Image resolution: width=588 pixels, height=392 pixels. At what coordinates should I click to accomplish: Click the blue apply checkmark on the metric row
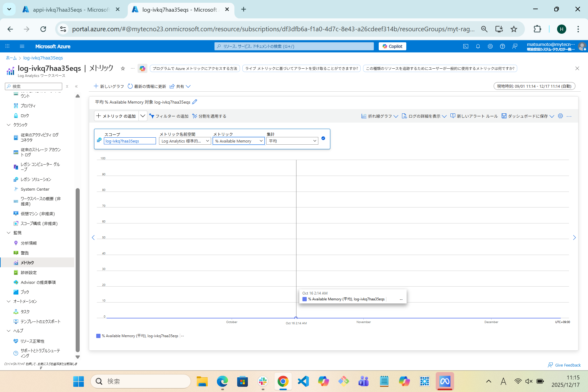pos(323,139)
